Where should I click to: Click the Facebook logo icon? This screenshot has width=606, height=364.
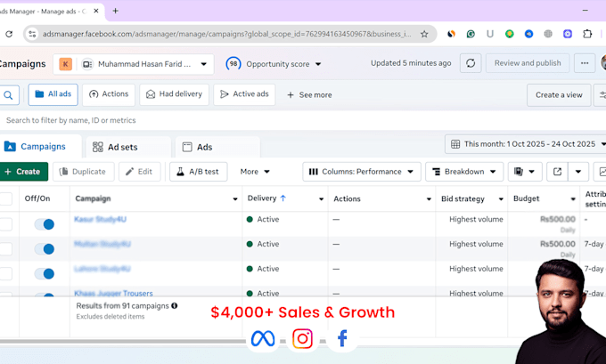[x=342, y=339]
